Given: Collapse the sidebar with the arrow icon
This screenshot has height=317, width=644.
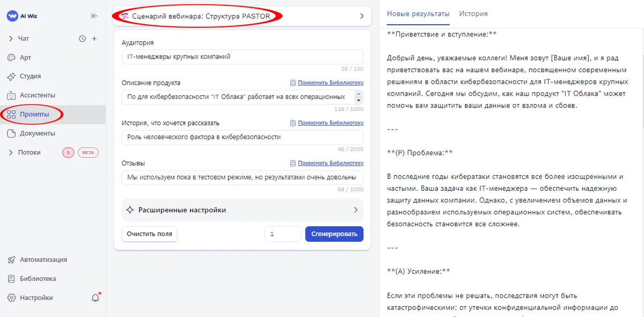Looking at the screenshot, I should [94, 16].
